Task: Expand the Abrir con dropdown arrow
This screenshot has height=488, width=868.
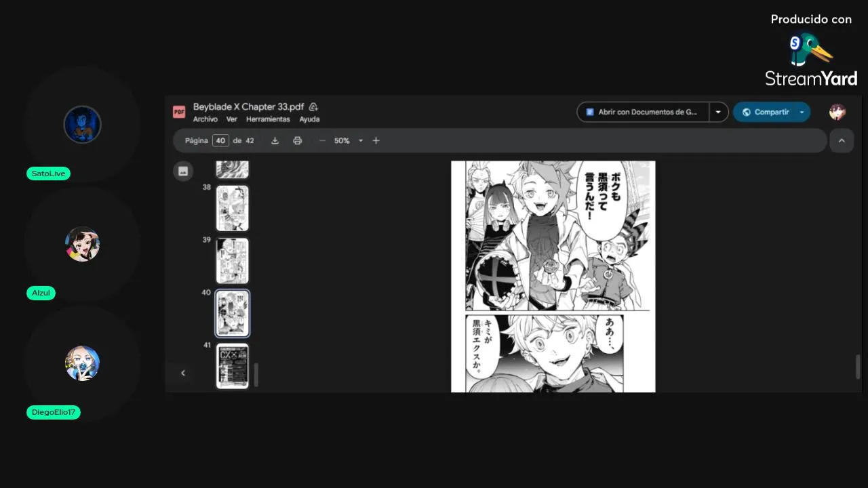Action: pyautogui.click(x=718, y=112)
